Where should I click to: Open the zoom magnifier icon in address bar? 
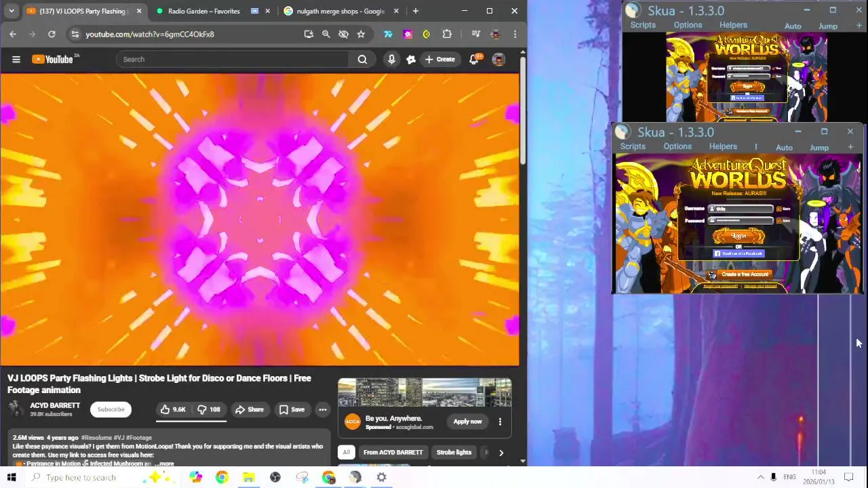pyautogui.click(x=326, y=34)
